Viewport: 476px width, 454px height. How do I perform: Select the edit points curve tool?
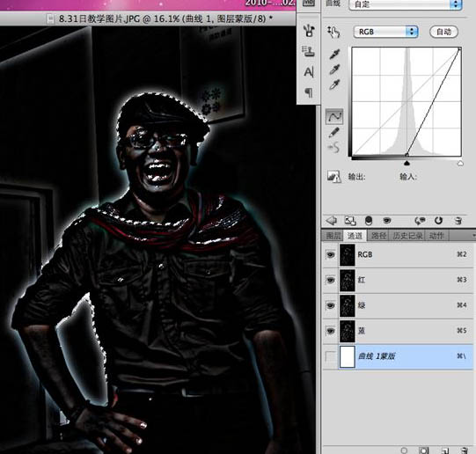[x=334, y=116]
